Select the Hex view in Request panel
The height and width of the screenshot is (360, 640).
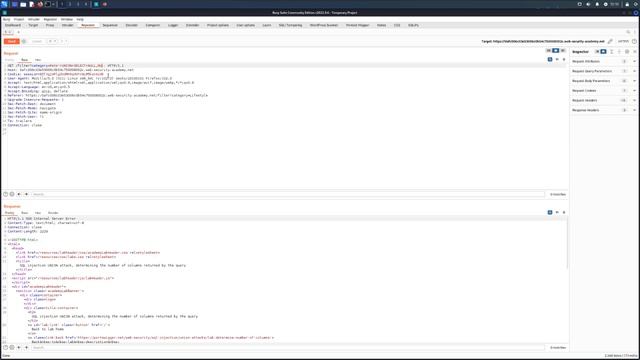[x=38, y=60]
